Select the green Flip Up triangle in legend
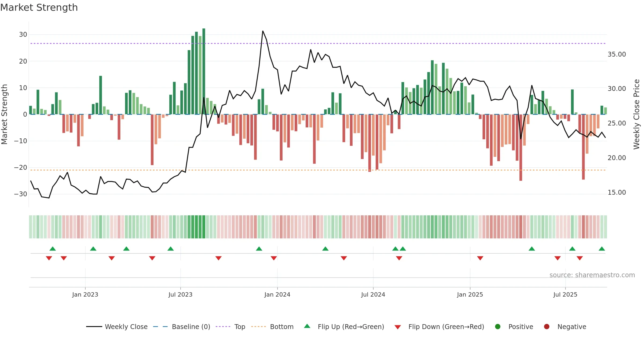The width and height of the screenshot is (644, 362). coord(307,326)
